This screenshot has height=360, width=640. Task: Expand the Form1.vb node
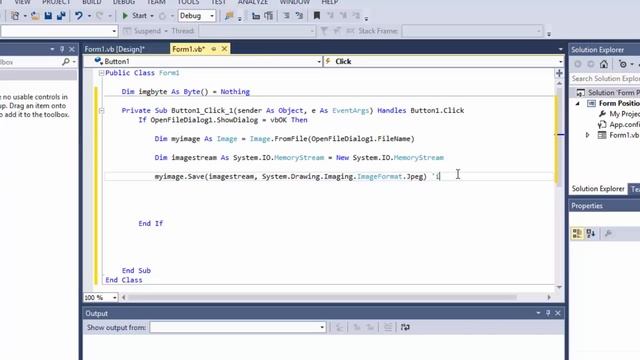[587, 135]
